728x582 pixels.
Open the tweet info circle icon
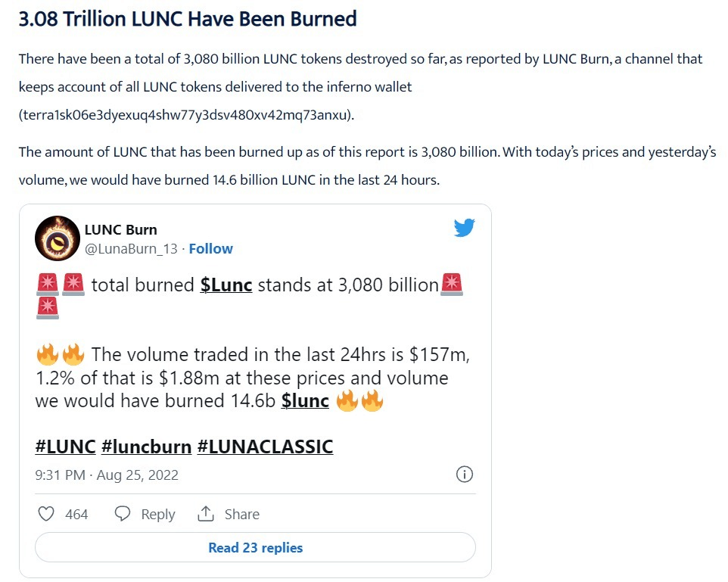[465, 475]
